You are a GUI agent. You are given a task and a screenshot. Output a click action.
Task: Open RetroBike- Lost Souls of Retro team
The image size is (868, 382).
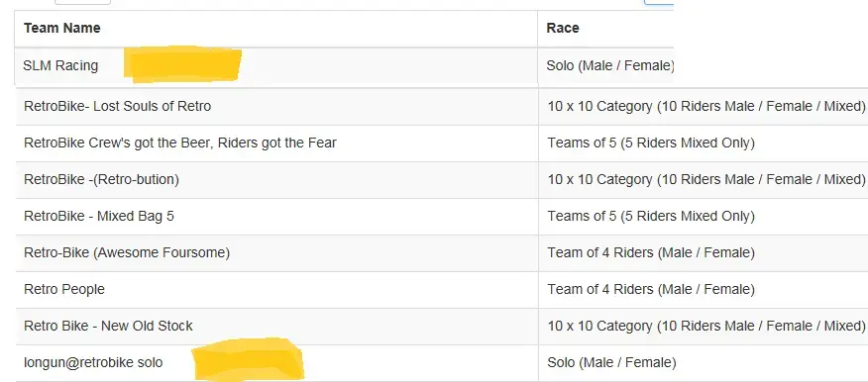(117, 106)
